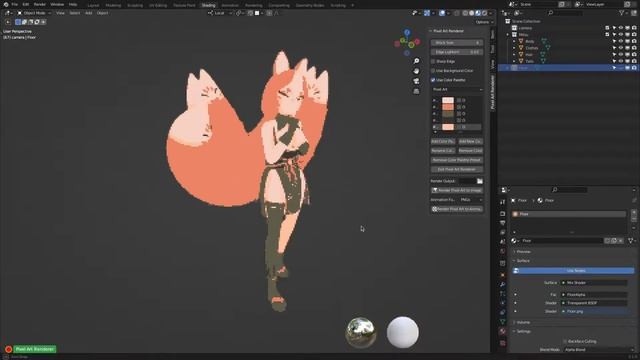This screenshot has width=640, height=360.
Task: Click the orange salmon palette swatch
Action: 448,107
